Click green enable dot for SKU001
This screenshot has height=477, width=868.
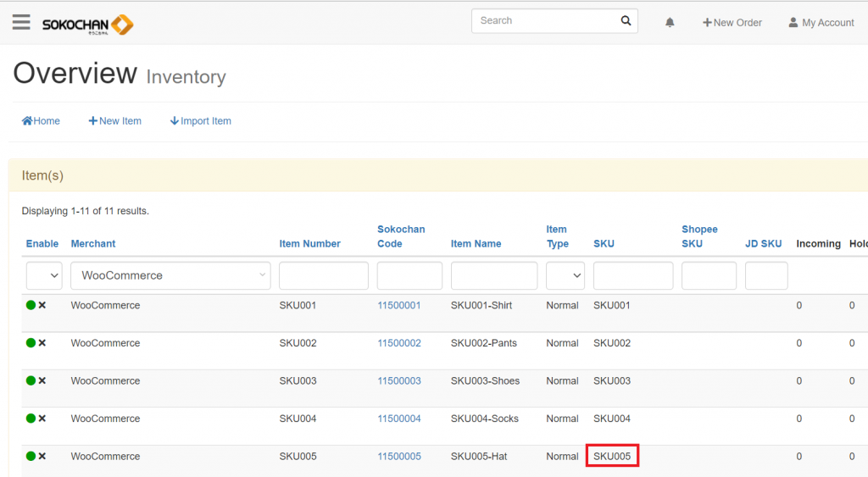coord(31,305)
